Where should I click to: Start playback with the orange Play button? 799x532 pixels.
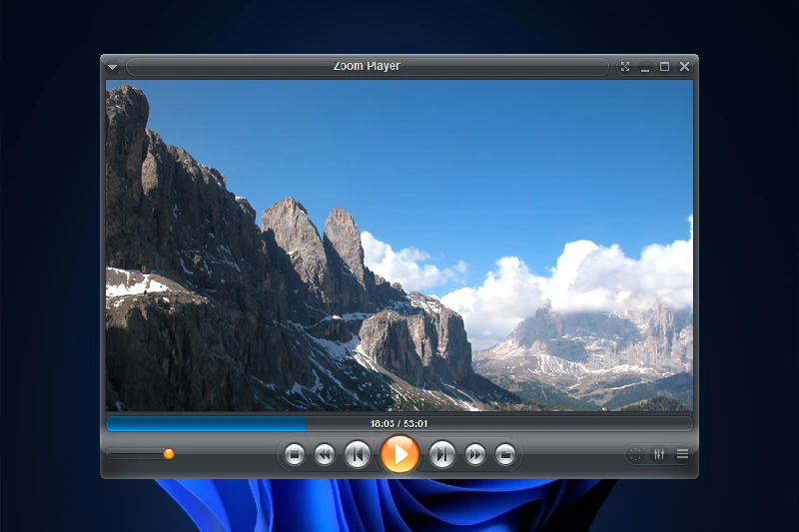pos(400,454)
